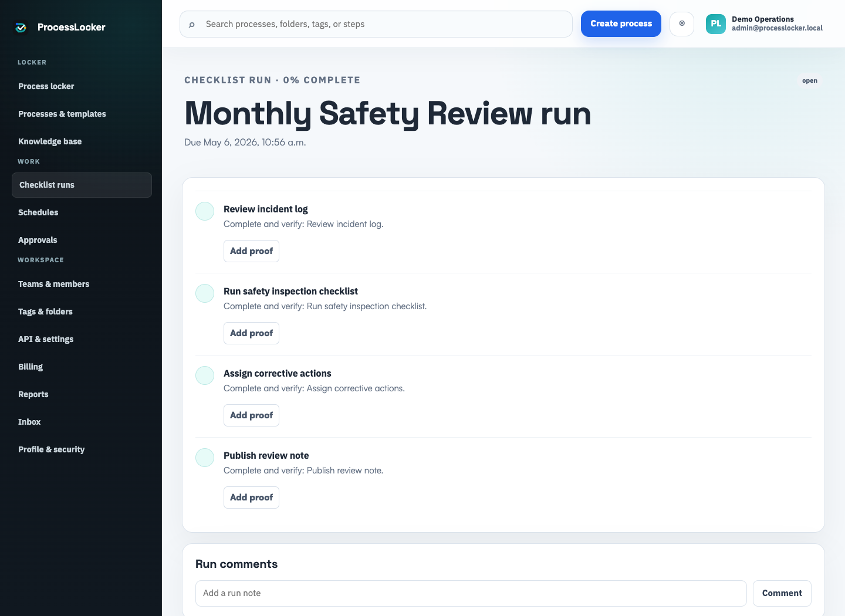Go to Teams & members
Image resolution: width=845 pixels, height=616 pixels.
(82, 284)
